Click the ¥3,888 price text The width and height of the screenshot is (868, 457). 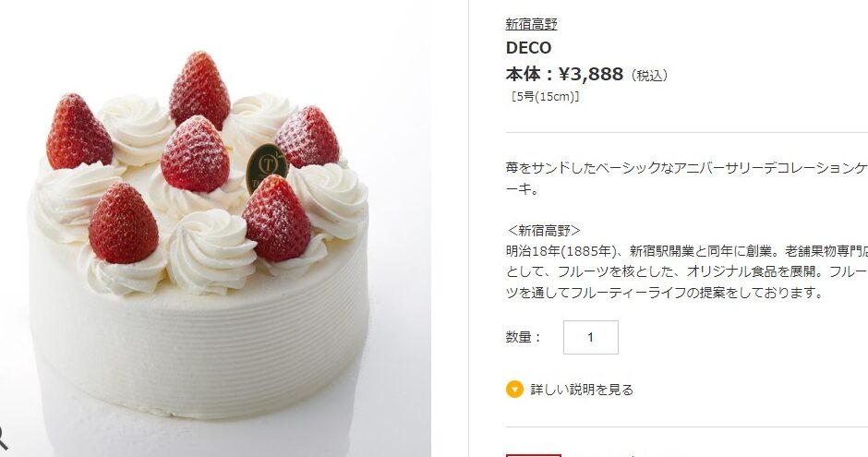point(591,74)
